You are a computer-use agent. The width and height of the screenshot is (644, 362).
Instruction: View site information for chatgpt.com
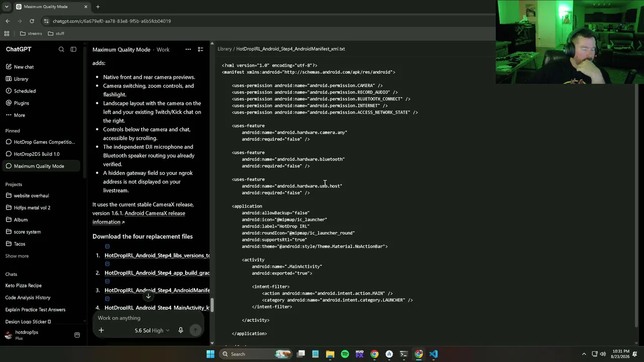[x=46, y=21]
